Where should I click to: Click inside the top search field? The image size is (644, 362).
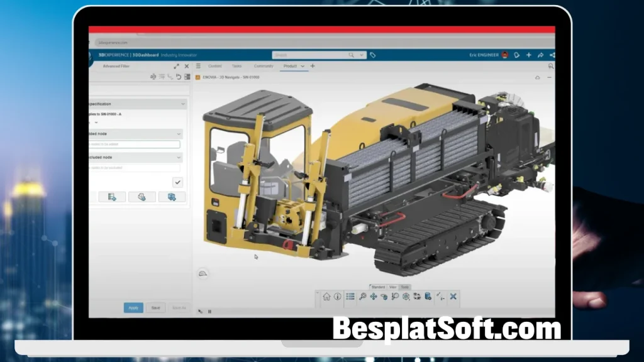[x=314, y=55]
